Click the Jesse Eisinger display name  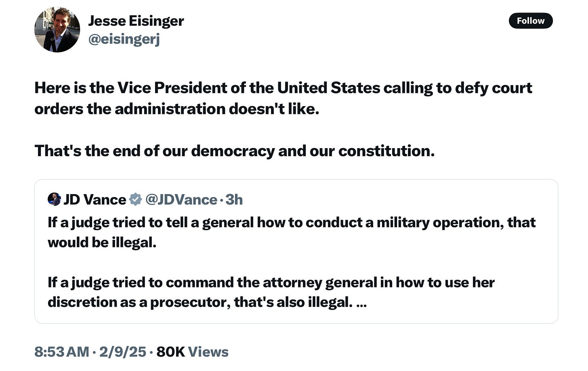(136, 21)
